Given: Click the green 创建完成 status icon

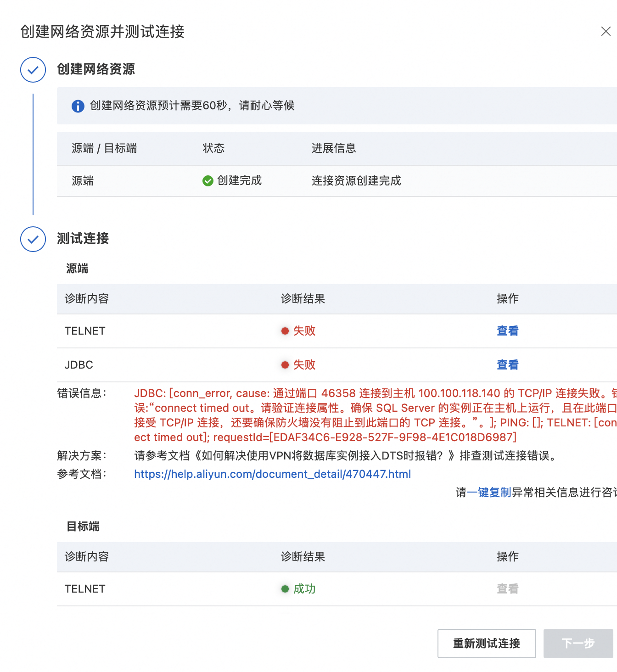Looking at the screenshot, I should coord(208,181).
